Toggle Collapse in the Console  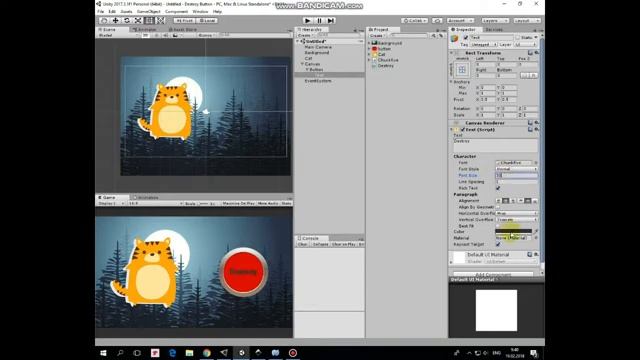tap(320, 244)
